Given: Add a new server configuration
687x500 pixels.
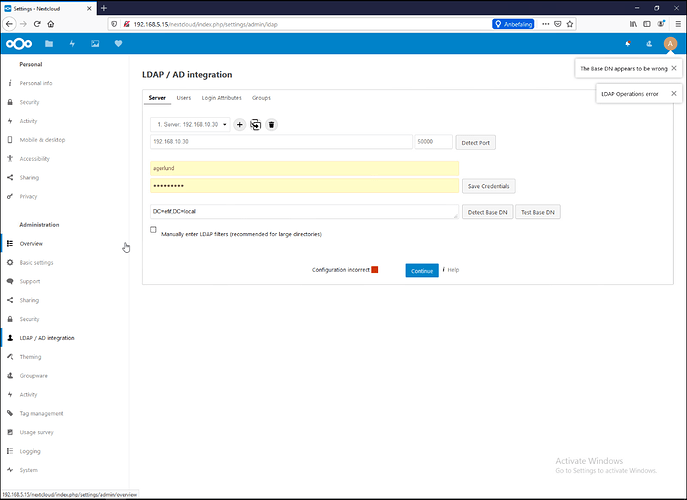Looking at the screenshot, I should (239, 124).
